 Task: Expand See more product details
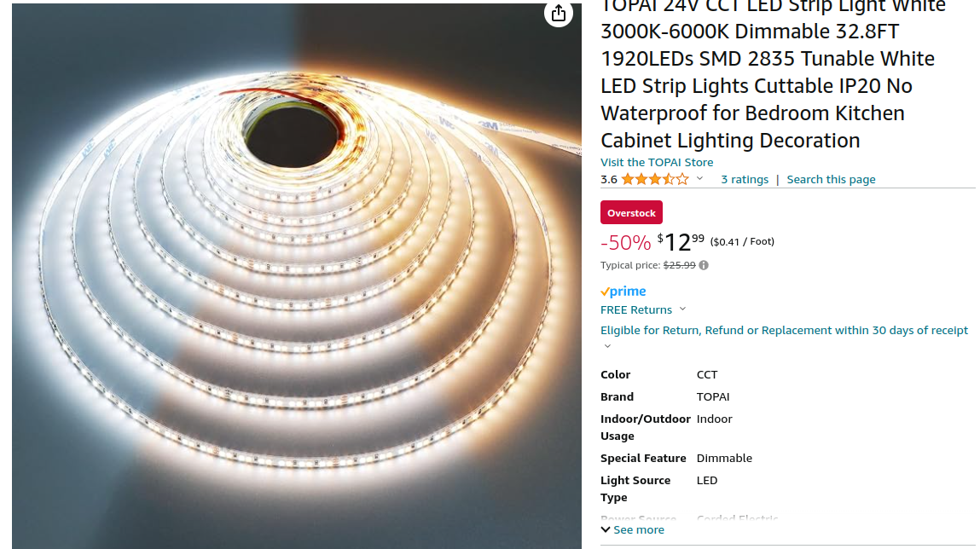633,529
